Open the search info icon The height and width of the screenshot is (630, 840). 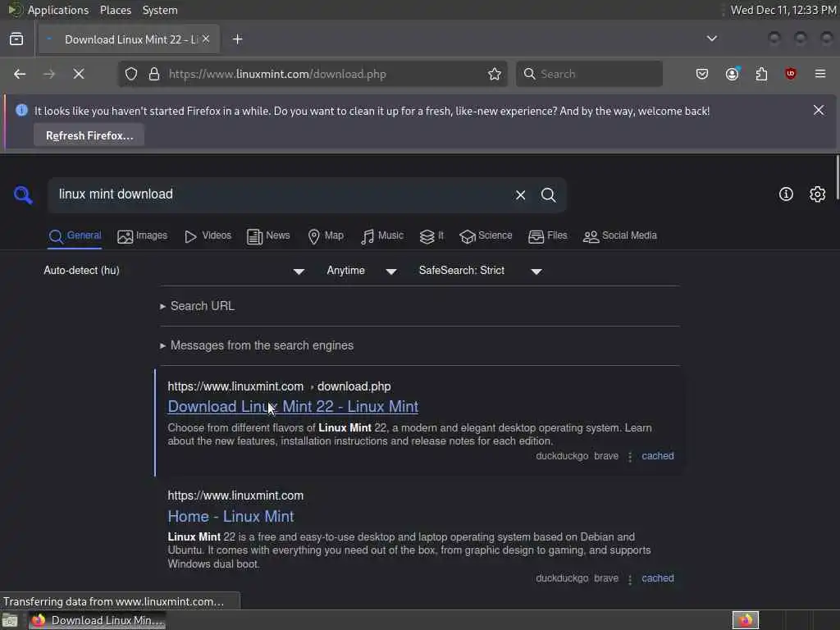[x=786, y=194]
